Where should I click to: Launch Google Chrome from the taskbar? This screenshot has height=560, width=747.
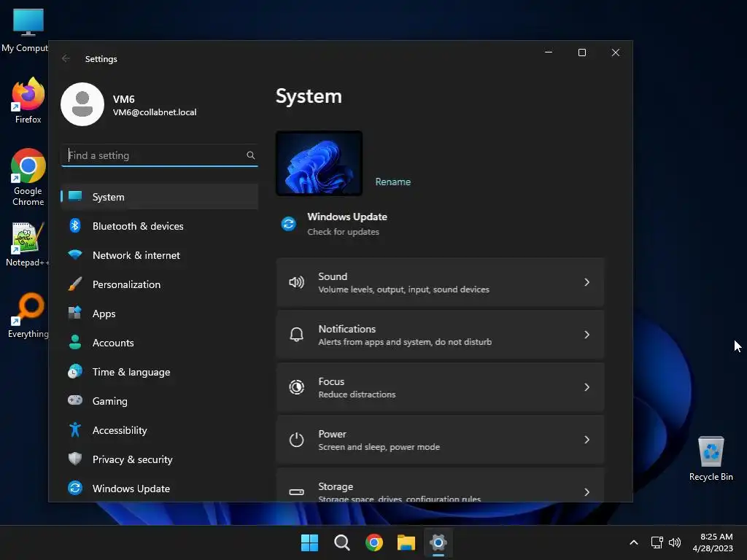(374, 542)
